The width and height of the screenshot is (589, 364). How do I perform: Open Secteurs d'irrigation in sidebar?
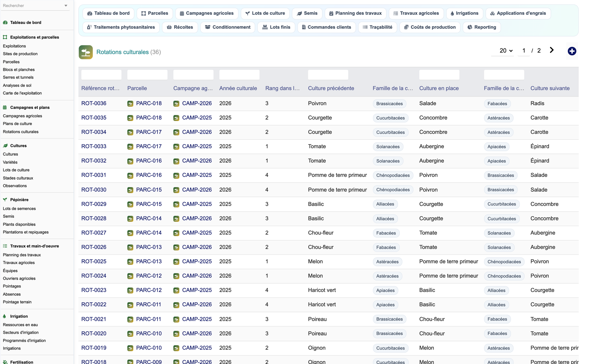pyautogui.click(x=21, y=333)
